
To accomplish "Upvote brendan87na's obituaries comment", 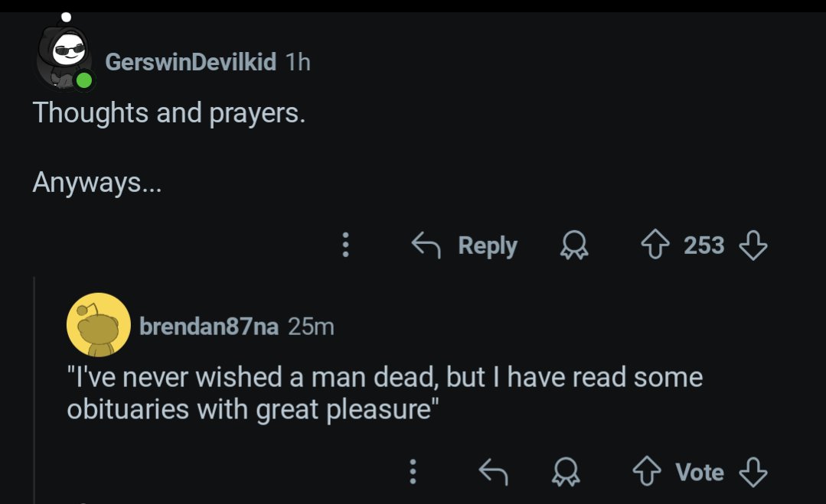I will (x=646, y=471).
